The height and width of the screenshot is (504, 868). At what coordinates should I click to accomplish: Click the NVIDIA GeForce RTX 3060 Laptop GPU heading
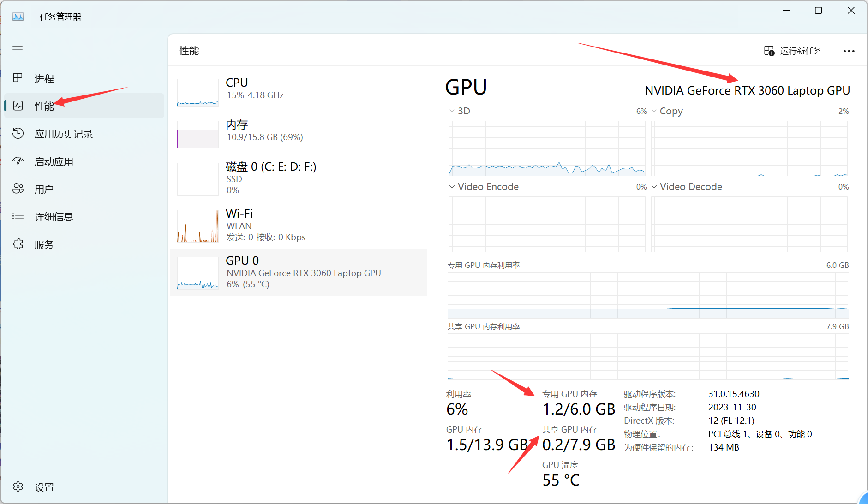coord(747,91)
